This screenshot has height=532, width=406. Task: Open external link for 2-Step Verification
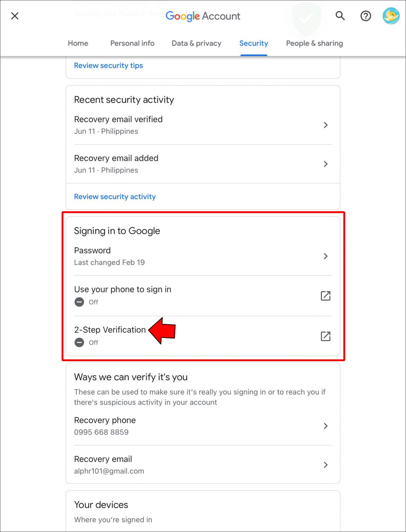[x=325, y=336]
